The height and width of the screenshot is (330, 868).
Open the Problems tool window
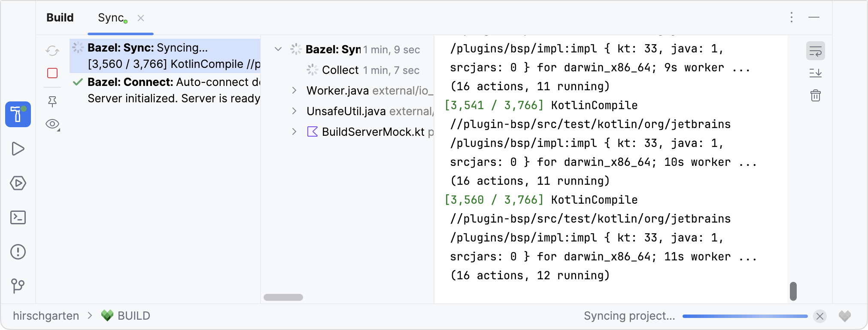click(18, 252)
